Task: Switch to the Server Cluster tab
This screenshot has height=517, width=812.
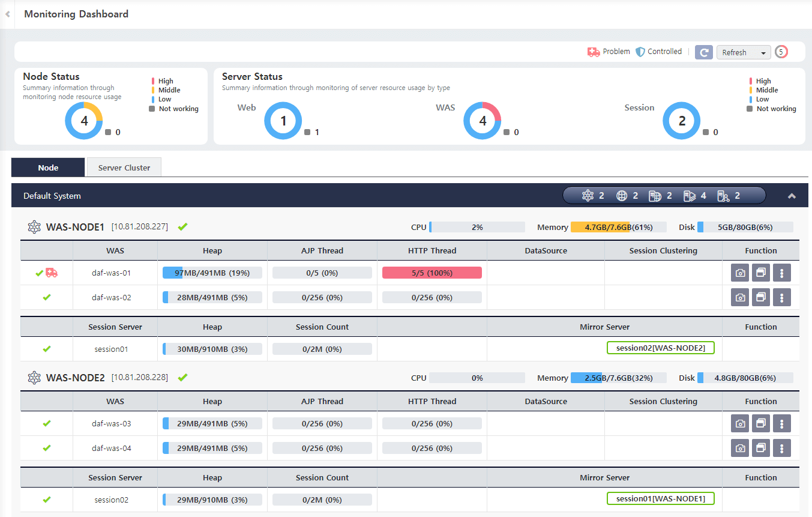Action: [124, 167]
